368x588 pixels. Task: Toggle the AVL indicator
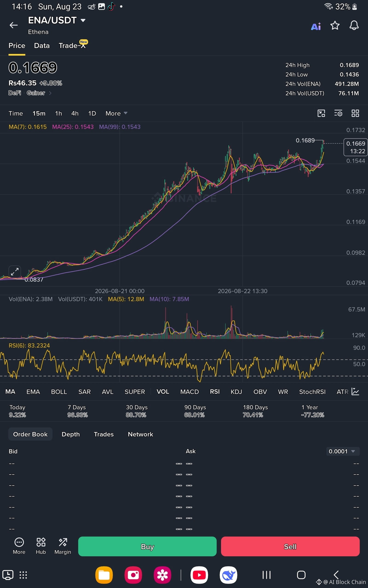pos(108,391)
